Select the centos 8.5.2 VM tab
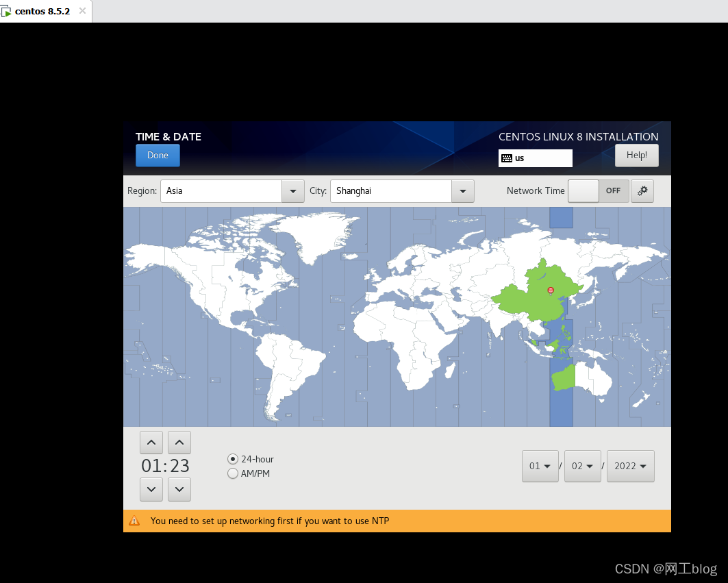The width and height of the screenshot is (728, 583). coord(42,11)
